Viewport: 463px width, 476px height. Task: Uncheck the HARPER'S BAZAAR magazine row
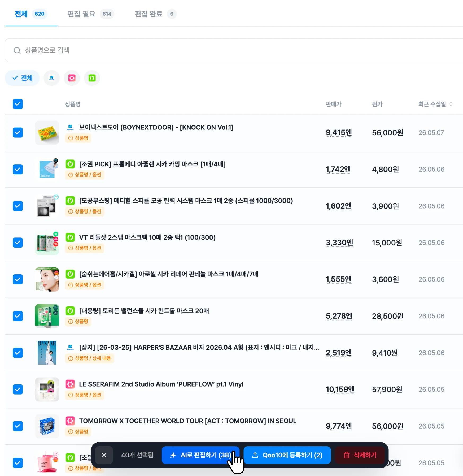click(x=18, y=353)
